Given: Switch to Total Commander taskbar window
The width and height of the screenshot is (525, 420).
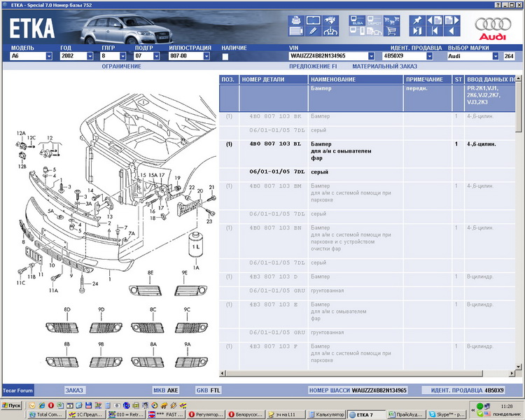Looking at the screenshot, I should [46, 414].
